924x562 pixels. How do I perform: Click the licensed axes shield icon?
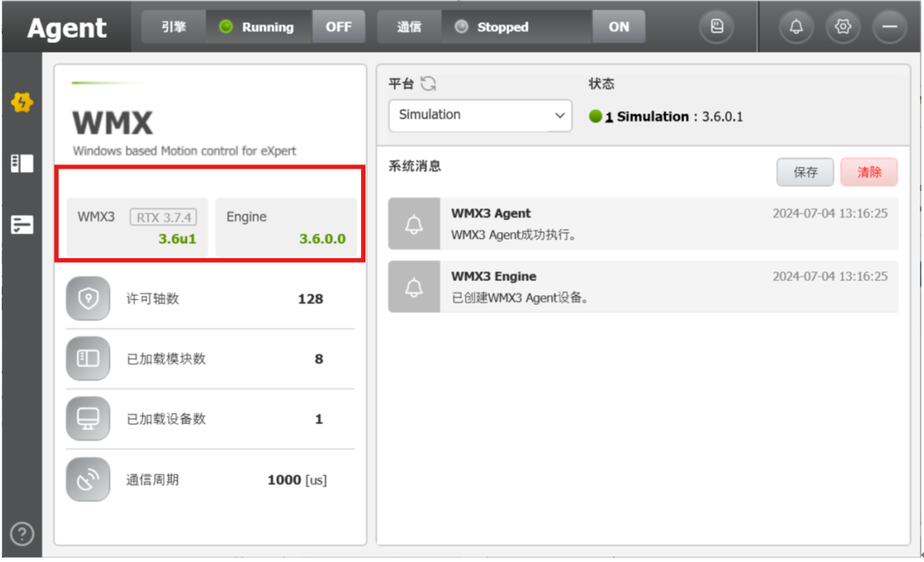pos(88,298)
